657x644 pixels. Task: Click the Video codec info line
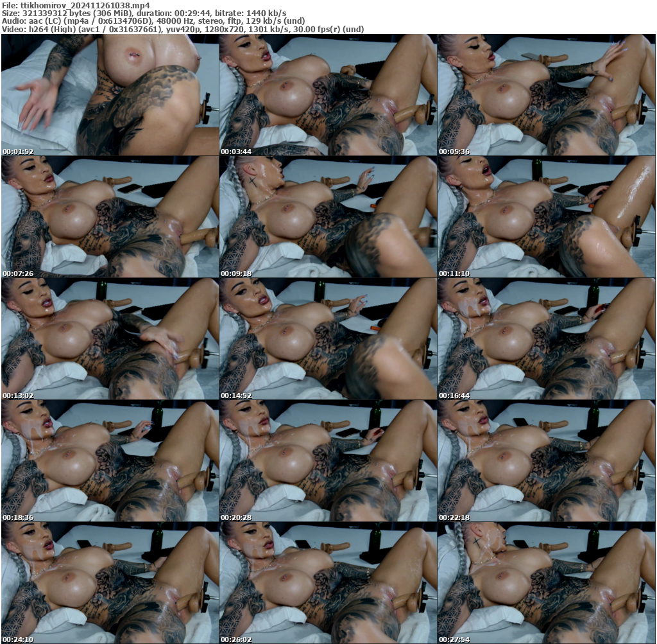[183, 28]
